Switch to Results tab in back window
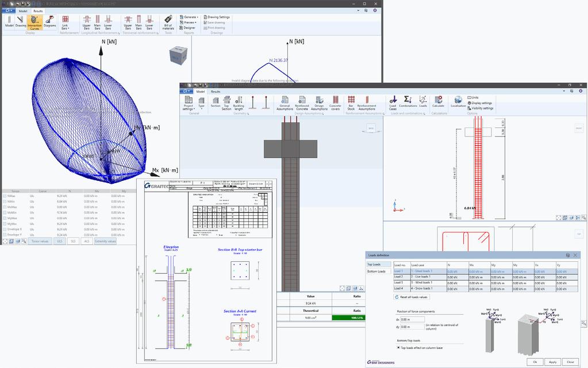Image resolution: width=588 pixels, height=368 pixels. coord(39,11)
